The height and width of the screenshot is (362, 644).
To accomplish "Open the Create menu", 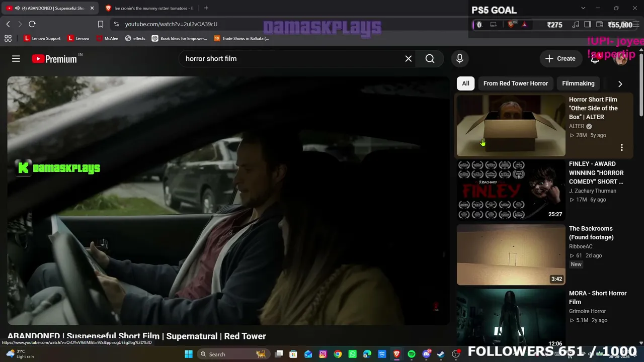I will 560,59.
